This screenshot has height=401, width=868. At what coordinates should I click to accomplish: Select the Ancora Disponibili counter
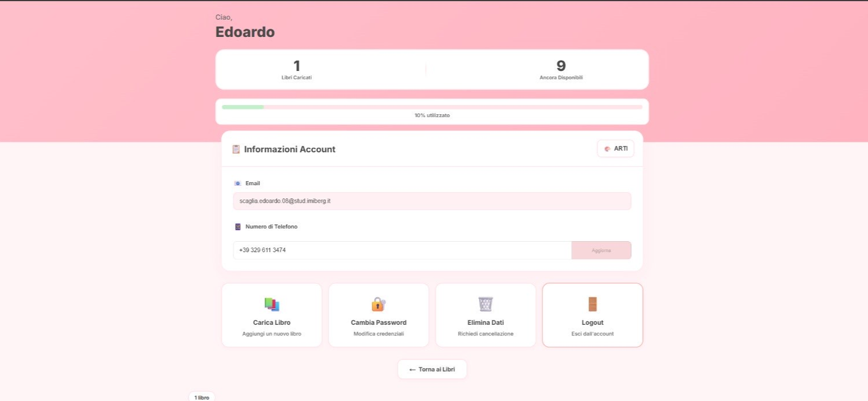(x=561, y=70)
